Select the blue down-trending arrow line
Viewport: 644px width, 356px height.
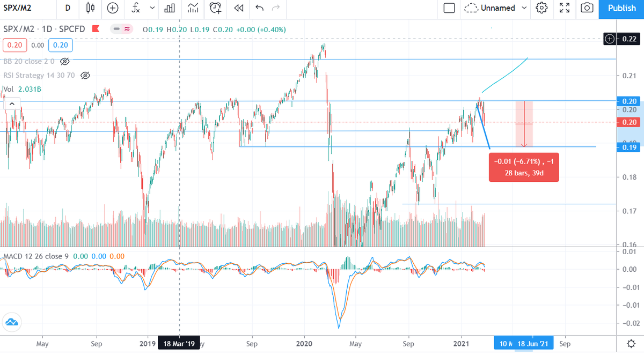tap(484, 126)
